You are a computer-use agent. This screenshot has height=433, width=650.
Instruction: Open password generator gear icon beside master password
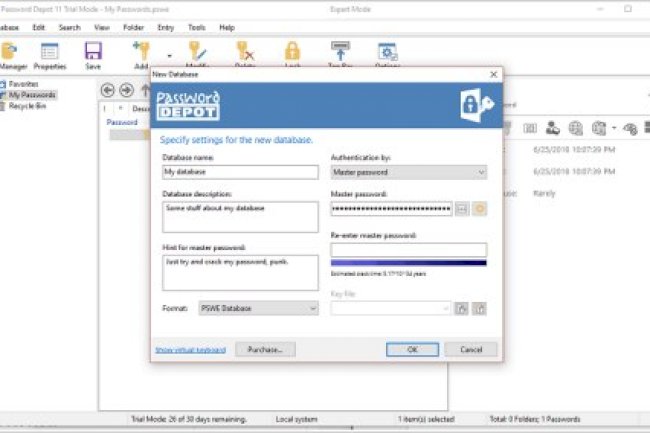point(480,209)
